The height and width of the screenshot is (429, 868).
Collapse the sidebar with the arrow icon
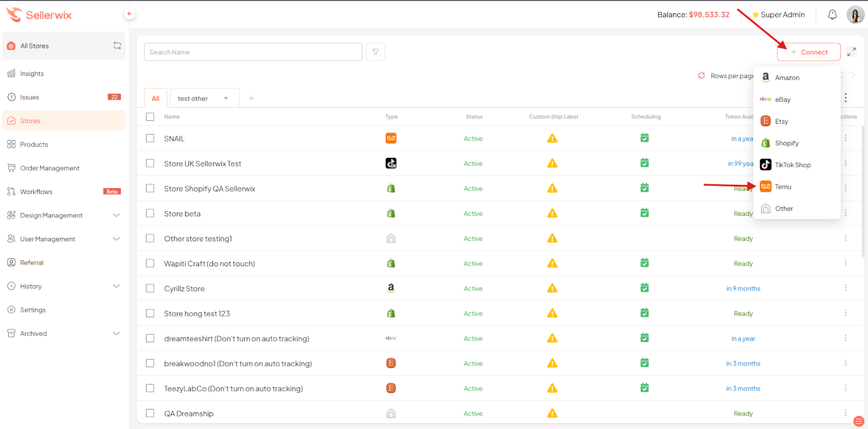click(129, 14)
